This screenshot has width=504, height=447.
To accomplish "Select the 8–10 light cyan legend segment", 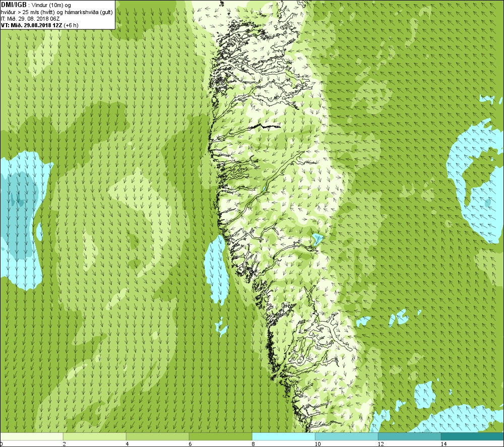I will (x=283, y=436).
